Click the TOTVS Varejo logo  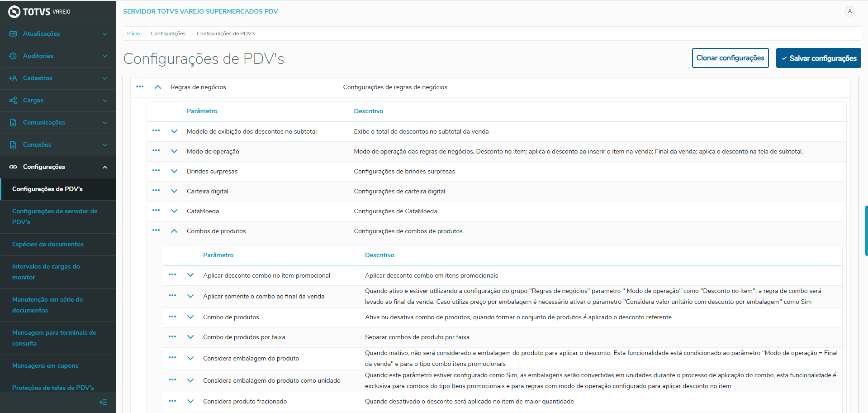pyautogui.click(x=39, y=11)
